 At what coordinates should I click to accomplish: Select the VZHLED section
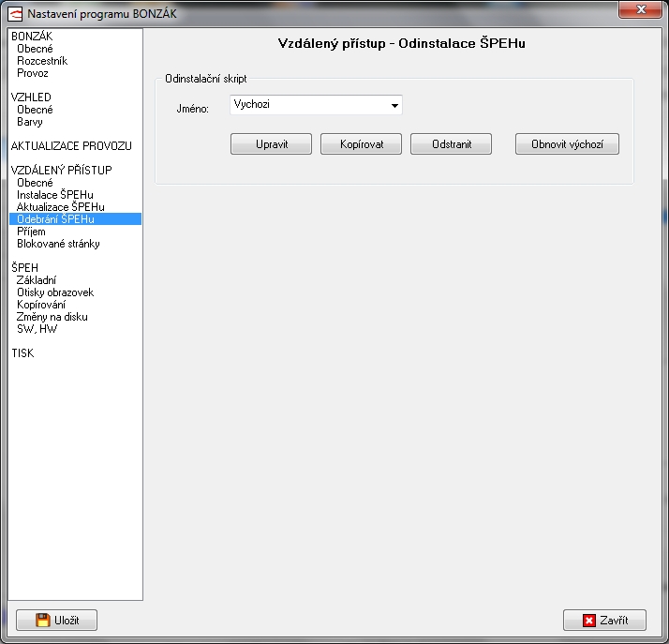[x=31, y=97]
